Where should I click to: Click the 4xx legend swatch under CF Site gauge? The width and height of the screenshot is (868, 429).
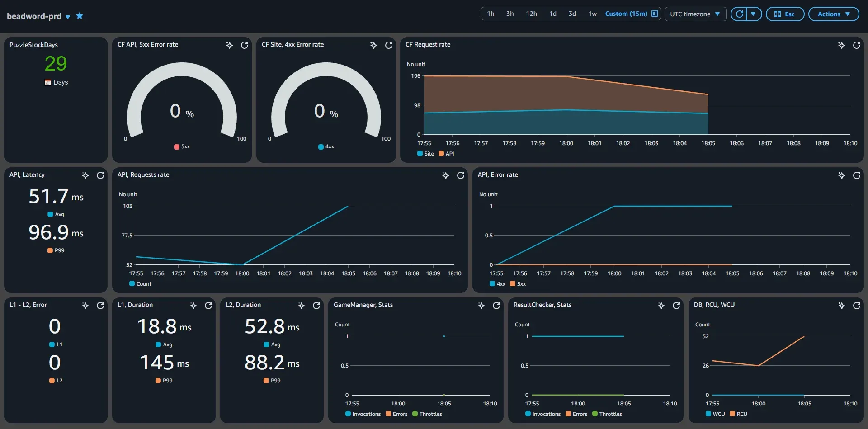click(321, 147)
